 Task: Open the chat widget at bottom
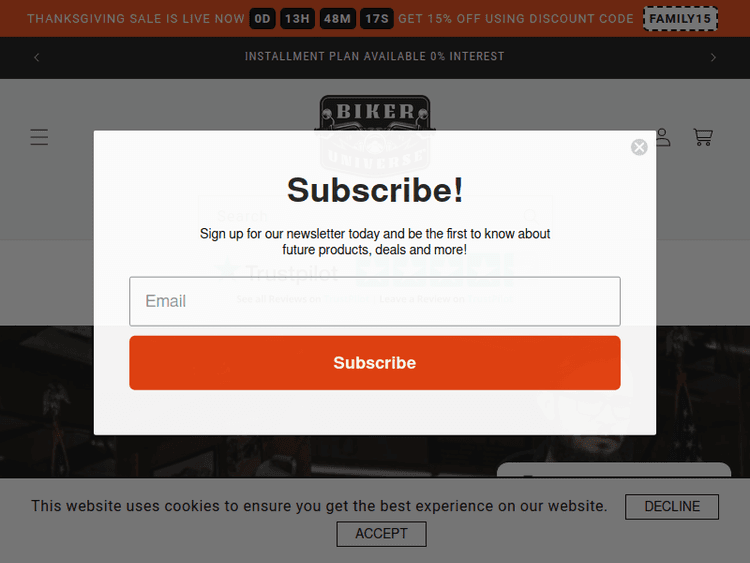[614, 470]
